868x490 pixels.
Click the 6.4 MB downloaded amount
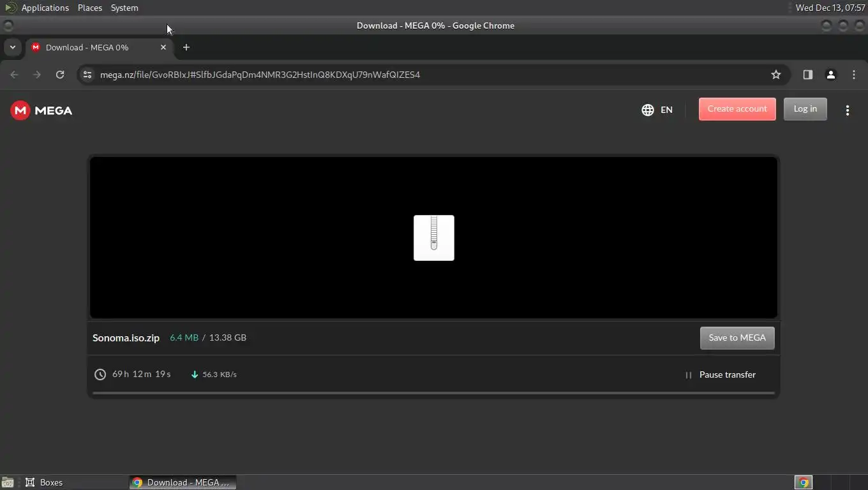coord(184,338)
